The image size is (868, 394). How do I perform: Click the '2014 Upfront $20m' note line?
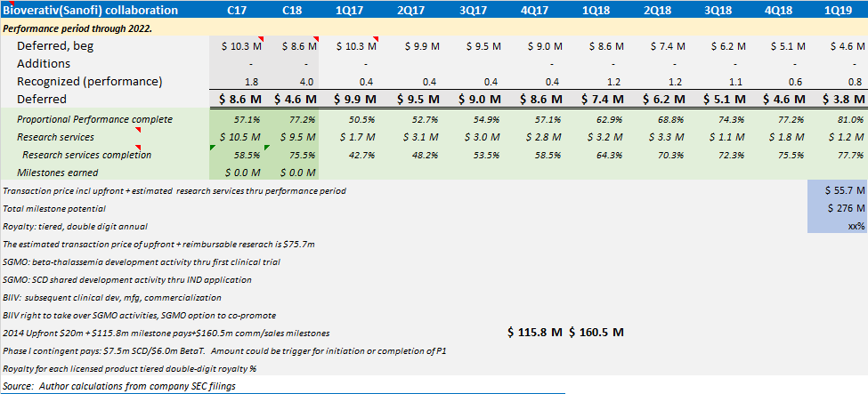(166, 334)
